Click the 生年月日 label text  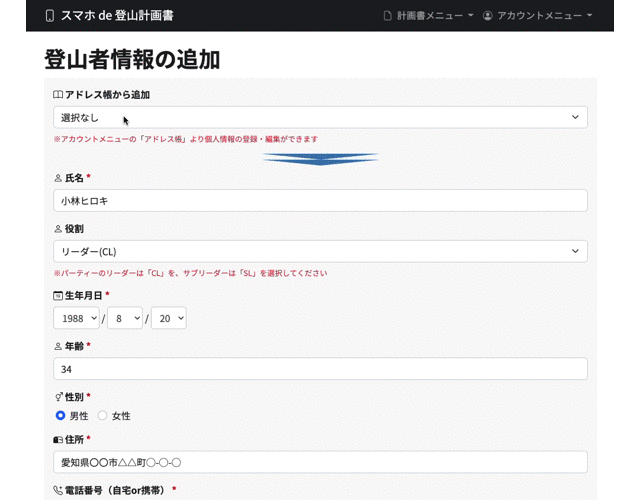pos(84,296)
